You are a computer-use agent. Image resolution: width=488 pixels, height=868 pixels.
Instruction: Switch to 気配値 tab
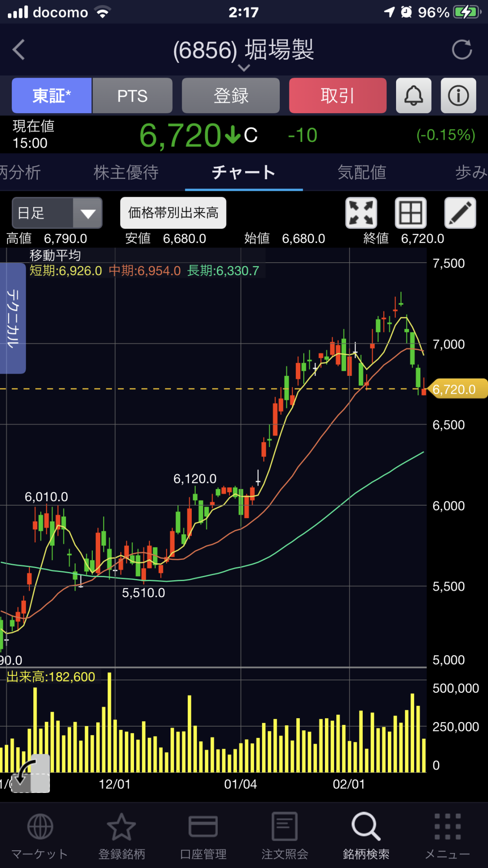(x=362, y=172)
